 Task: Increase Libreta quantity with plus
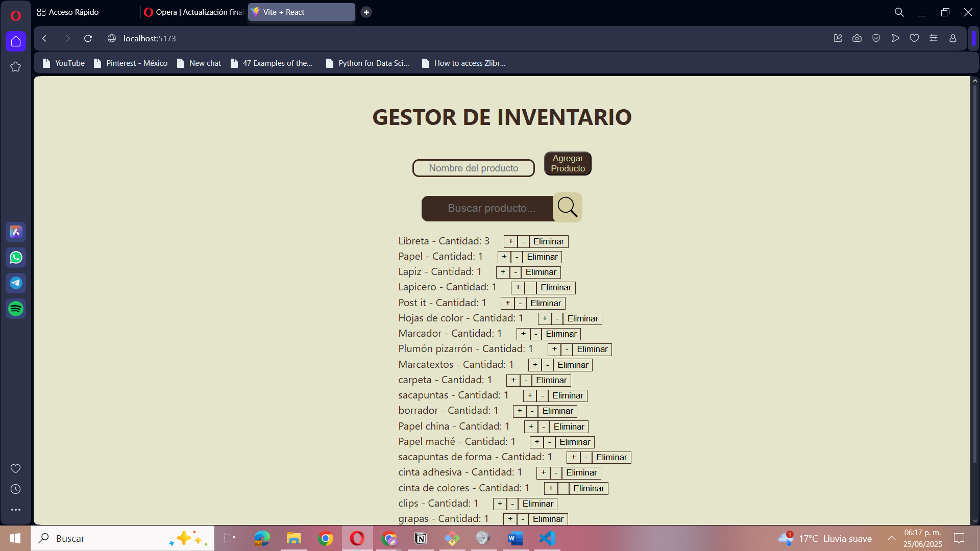coord(510,241)
